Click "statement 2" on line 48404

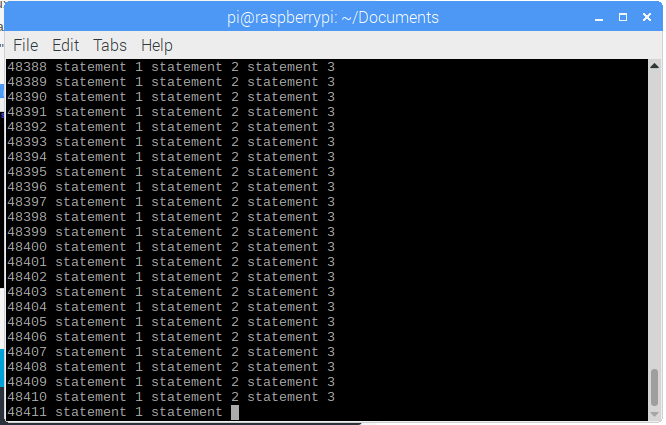[x=195, y=307]
